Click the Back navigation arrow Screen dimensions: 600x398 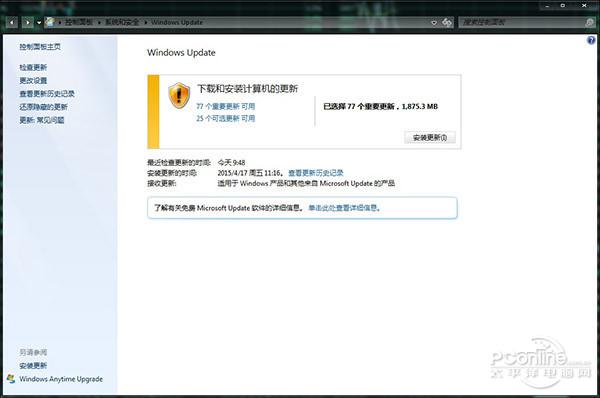[x=12, y=23]
